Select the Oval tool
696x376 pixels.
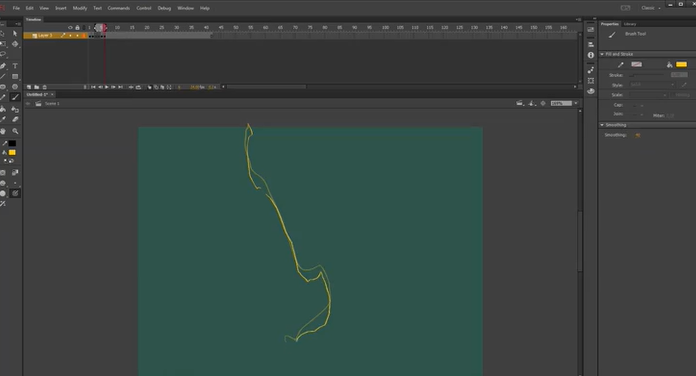click(3, 87)
